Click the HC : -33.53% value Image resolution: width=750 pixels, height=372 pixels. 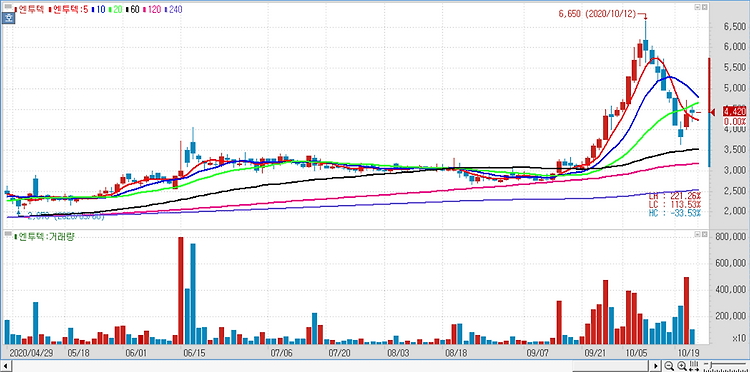click(x=674, y=213)
